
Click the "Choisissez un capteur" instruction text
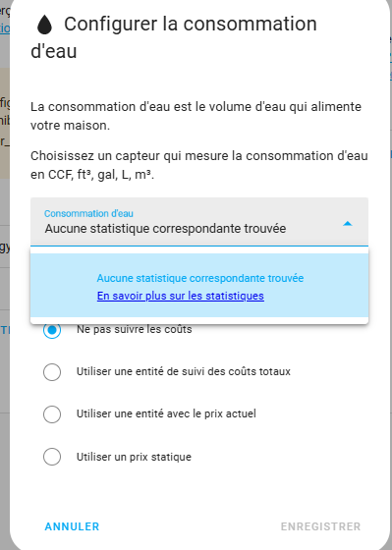199,165
